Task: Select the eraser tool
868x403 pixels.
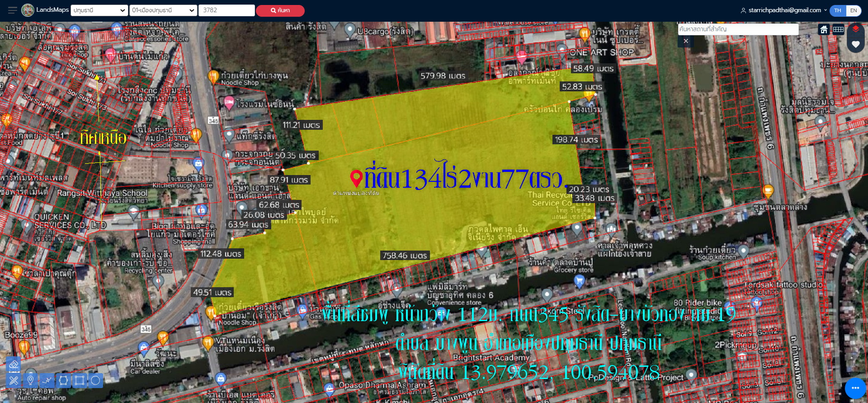Action: (x=14, y=365)
